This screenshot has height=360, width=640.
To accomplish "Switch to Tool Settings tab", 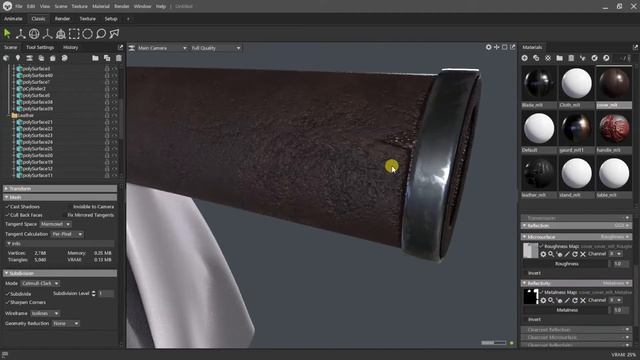I will click(x=40, y=47).
